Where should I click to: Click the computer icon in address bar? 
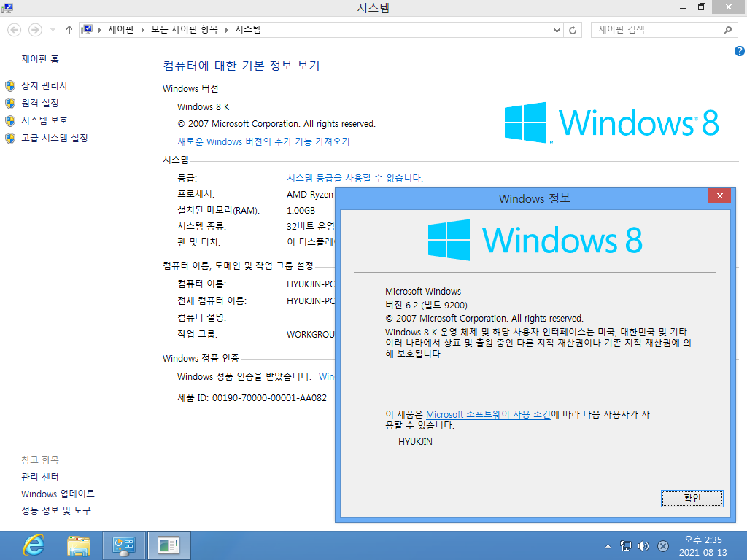point(87,29)
